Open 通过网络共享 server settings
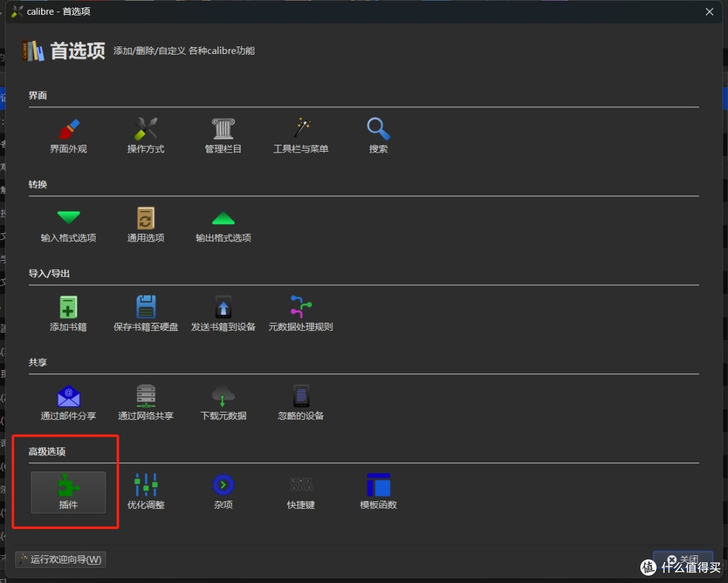The height and width of the screenshot is (583, 728). 146,402
